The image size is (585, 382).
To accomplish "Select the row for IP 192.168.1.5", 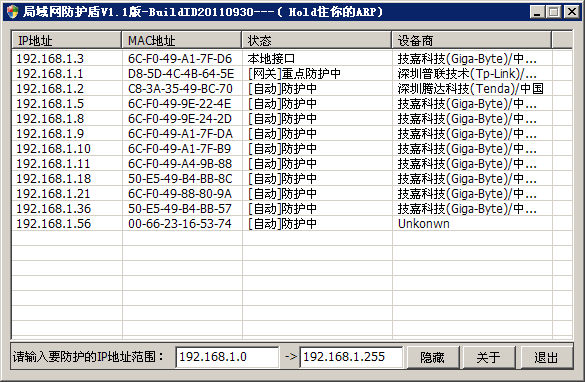I will click(x=292, y=103).
